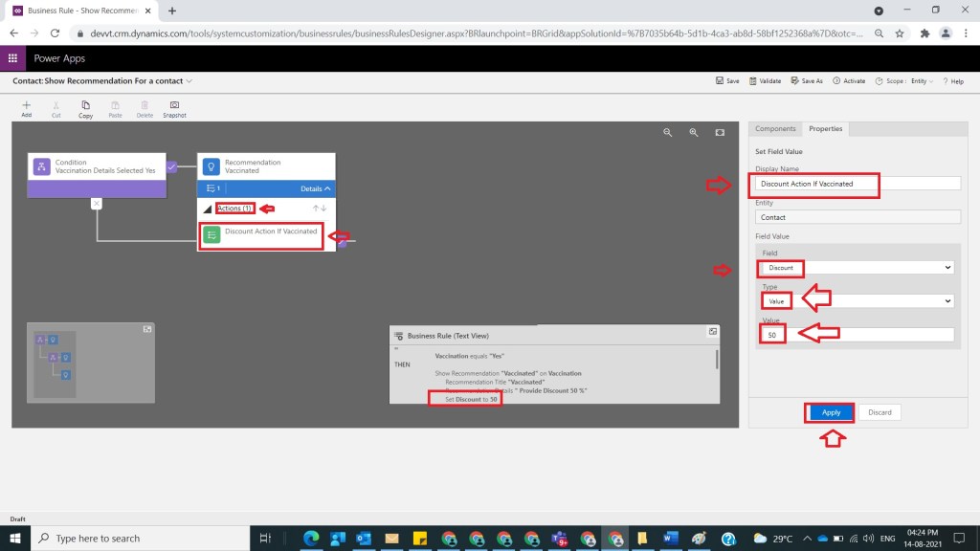The width and height of the screenshot is (980, 551).
Task: Click the fit to canvas icon
Action: (720, 133)
